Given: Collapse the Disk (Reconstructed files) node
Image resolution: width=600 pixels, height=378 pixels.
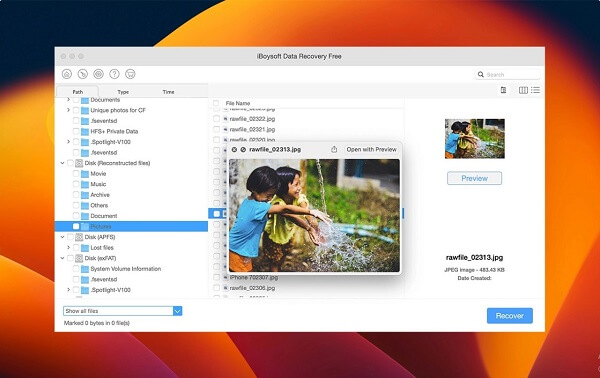Looking at the screenshot, I should click(x=62, y=163).
